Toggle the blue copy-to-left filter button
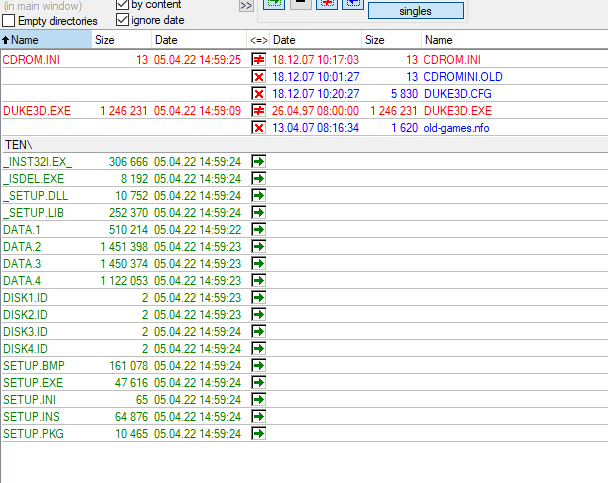The width and height of the screenshot is (608, 483). point(353,4)
